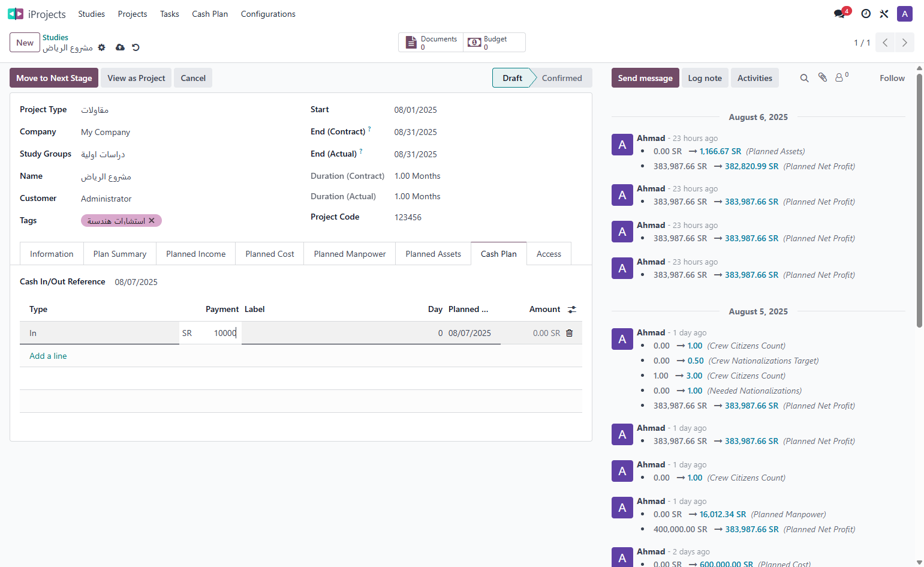Open the Documents smart button
924x567 pixels.
[x=431, y=43]
